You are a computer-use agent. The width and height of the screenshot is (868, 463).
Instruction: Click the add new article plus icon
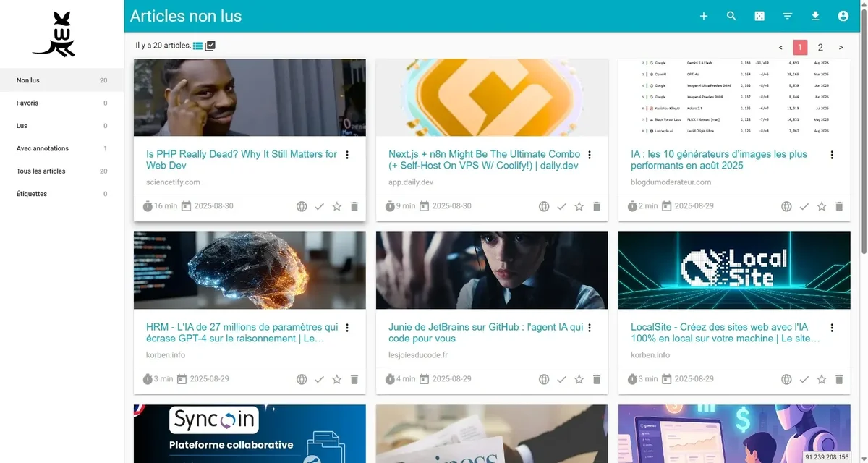[x=703, y=16]
